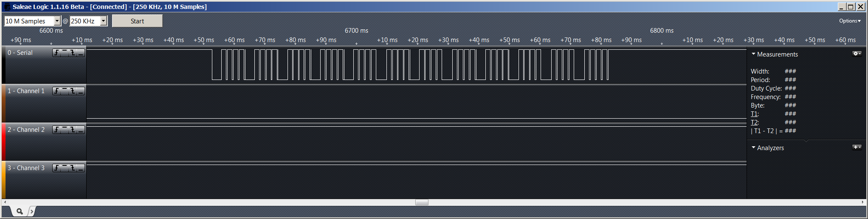868x219 pixels.
Task: Set rising edge trigger on Channel 3
Action: (56, 168)
